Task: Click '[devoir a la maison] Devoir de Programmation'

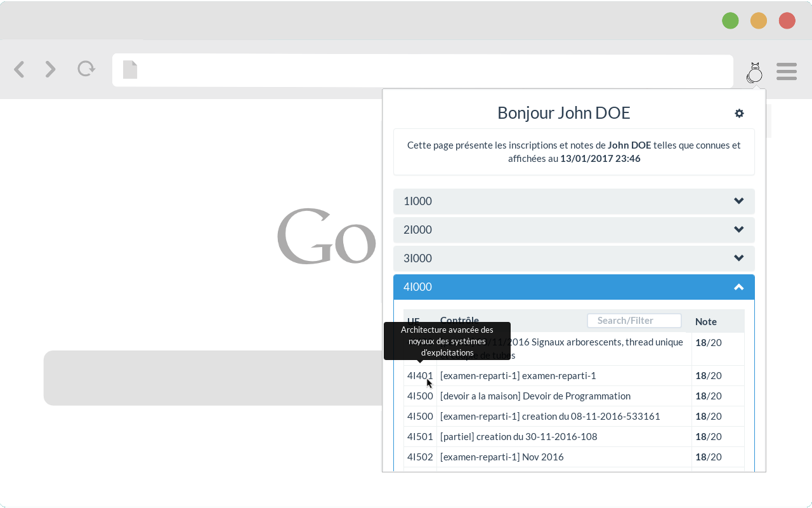Action: [535, 396]
